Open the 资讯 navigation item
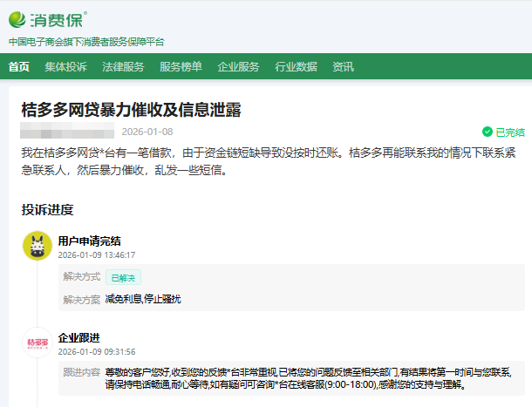Screen dimensions: 532x407 tap(343, 67)
